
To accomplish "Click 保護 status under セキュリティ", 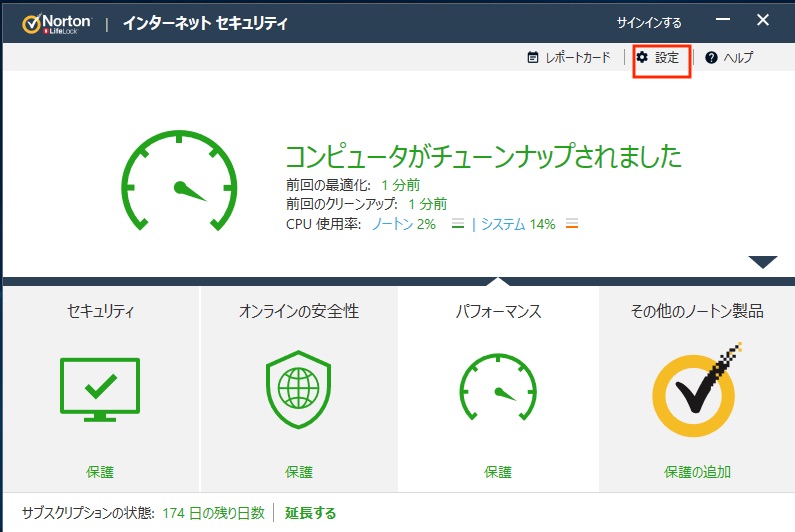I will click(100, 472).
